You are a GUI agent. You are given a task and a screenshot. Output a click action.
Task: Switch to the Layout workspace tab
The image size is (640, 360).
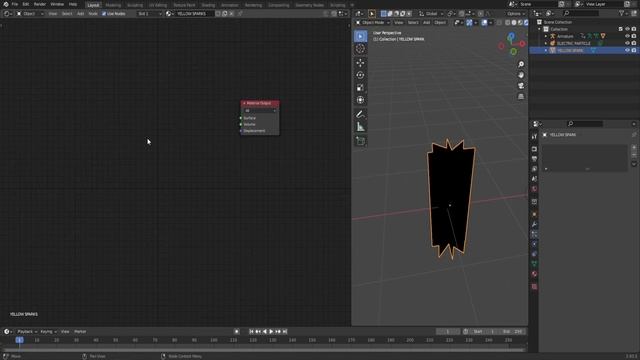point(93,5)
